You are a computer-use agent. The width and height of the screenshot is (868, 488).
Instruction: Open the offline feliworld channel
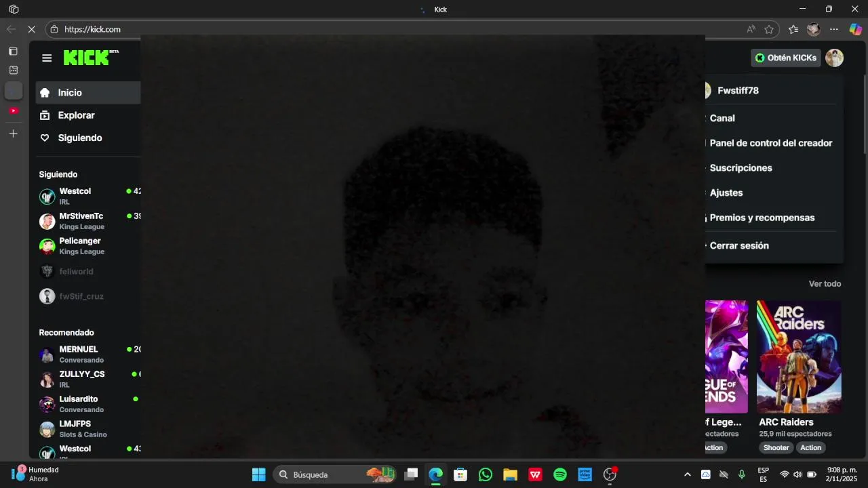89,271
